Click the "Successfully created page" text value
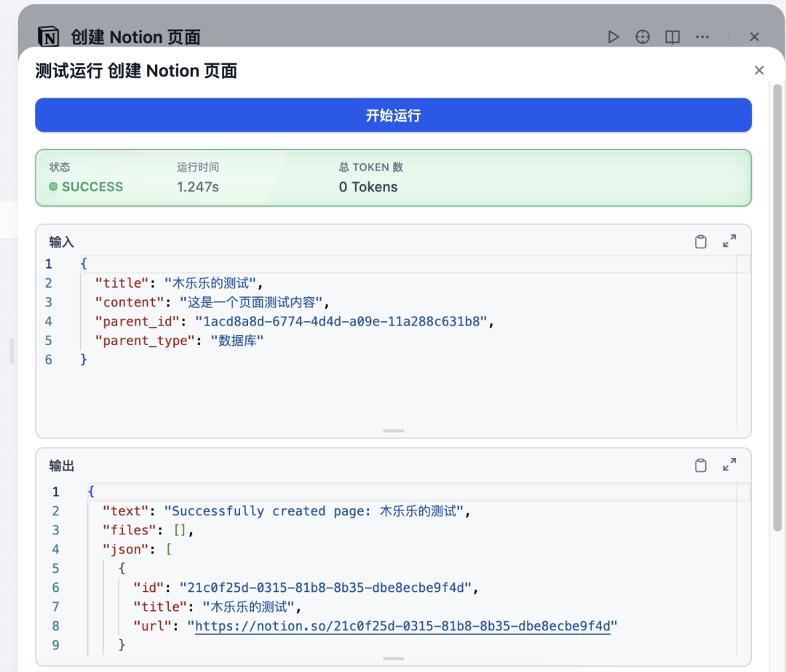 coord(313,511)
